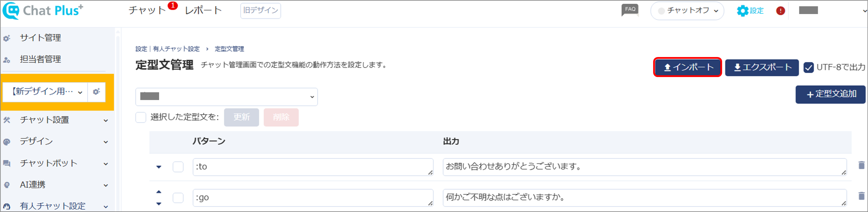The width and height of the screenshot is (868, 212).
Task: Click the 定型文追加 button
Action: 831,94
